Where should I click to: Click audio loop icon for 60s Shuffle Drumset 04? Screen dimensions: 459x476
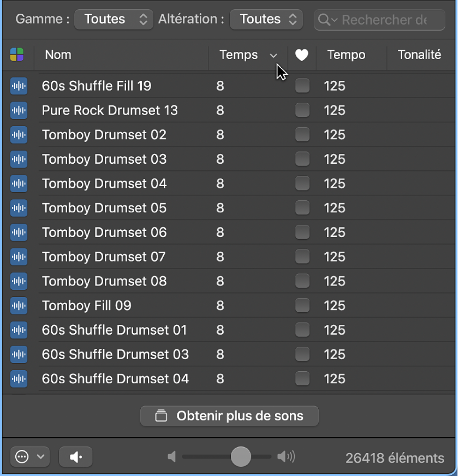tap(19, 379)
